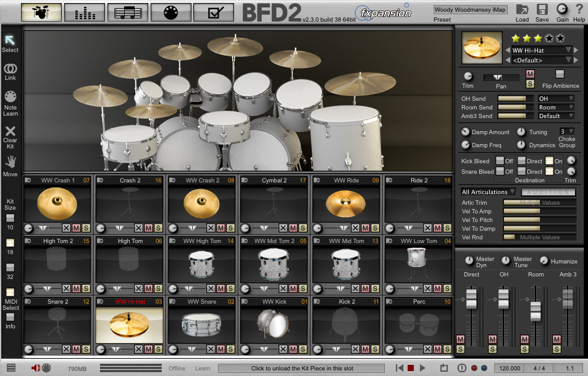The image size is (588, 376).
Task: Go to the previous kit piece arrow
Action: (x=508, y=50)
